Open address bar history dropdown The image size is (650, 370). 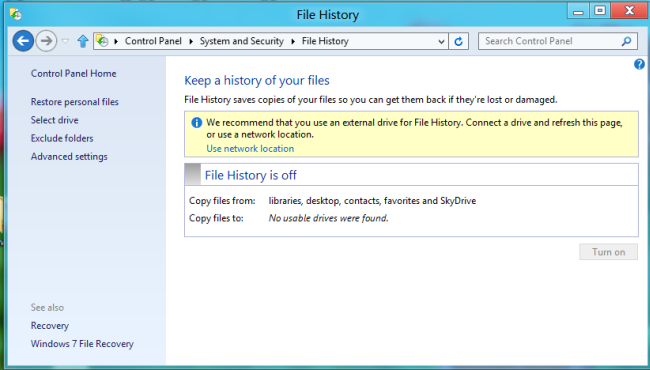[x=441, y=41]
